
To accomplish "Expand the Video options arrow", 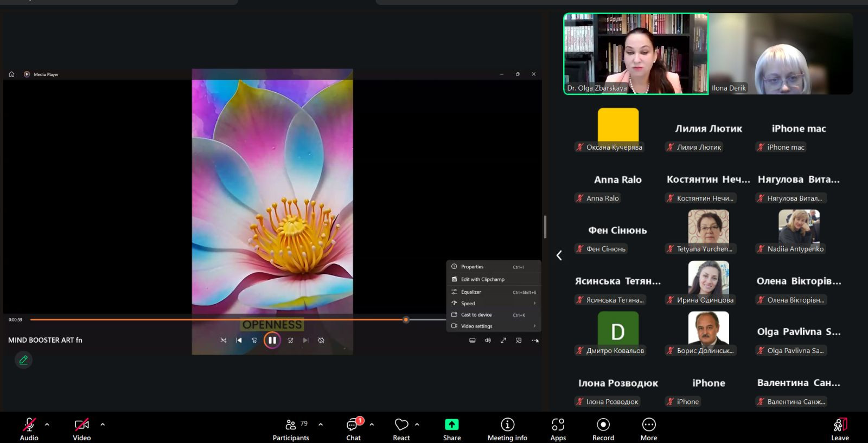I will [x=103, y=425].
